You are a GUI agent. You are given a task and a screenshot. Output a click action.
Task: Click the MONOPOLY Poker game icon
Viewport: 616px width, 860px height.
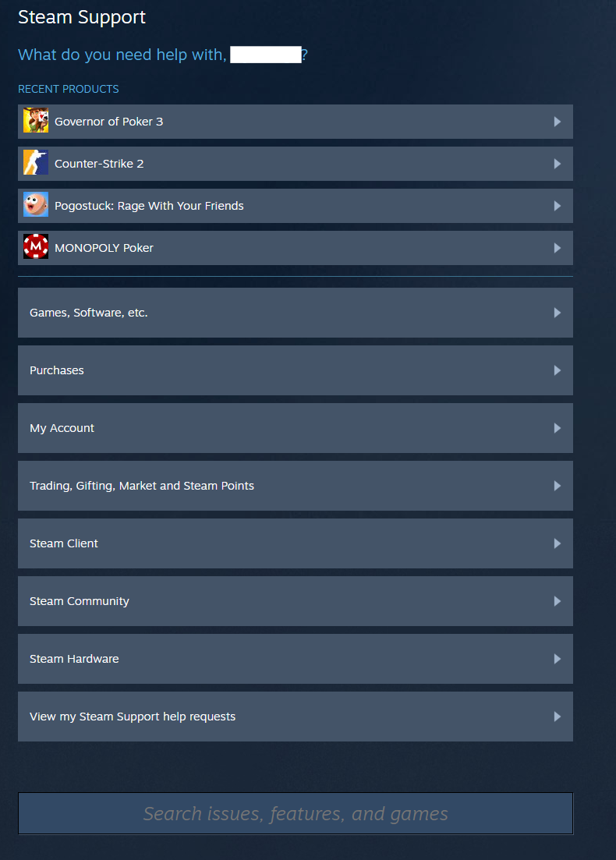[35, 247]
